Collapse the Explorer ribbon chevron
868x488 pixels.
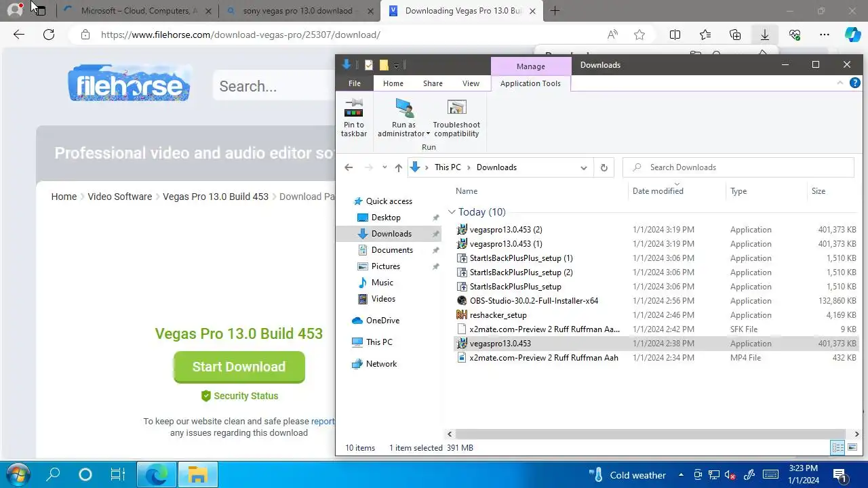(x=840, y=83)
